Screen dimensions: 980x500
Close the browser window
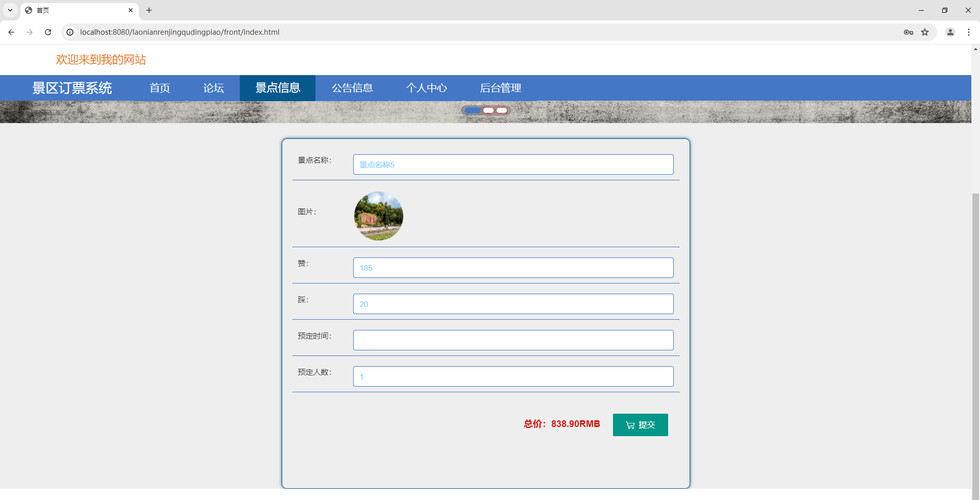pos(968,10)
